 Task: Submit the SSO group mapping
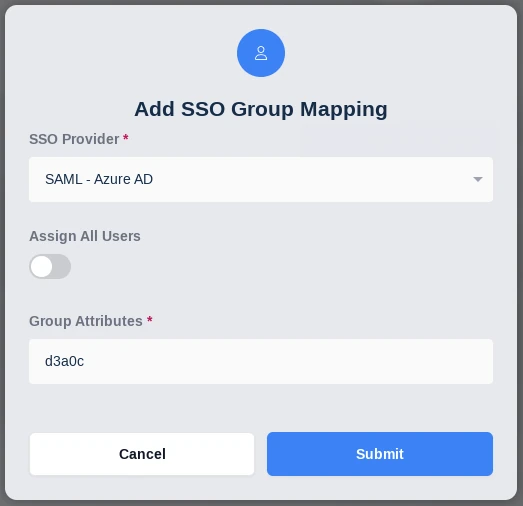tap(380, 454)
